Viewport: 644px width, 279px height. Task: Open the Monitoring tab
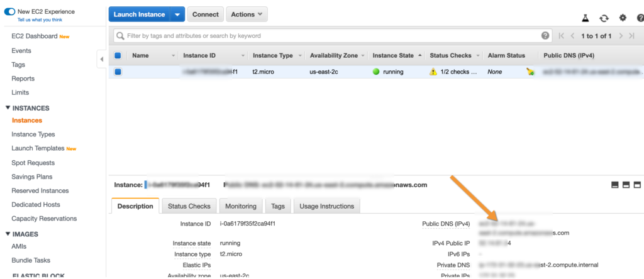click(240, 206)
